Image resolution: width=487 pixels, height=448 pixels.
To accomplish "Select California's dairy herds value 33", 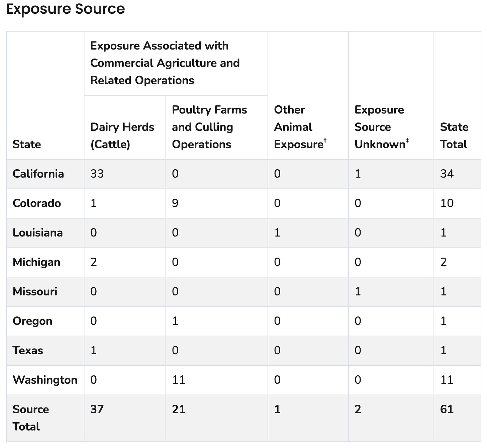I will coord(97,174).
